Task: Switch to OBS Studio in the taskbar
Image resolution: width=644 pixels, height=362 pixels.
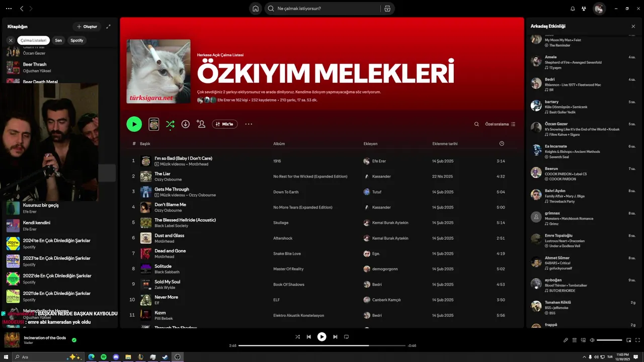Action: 178,357
